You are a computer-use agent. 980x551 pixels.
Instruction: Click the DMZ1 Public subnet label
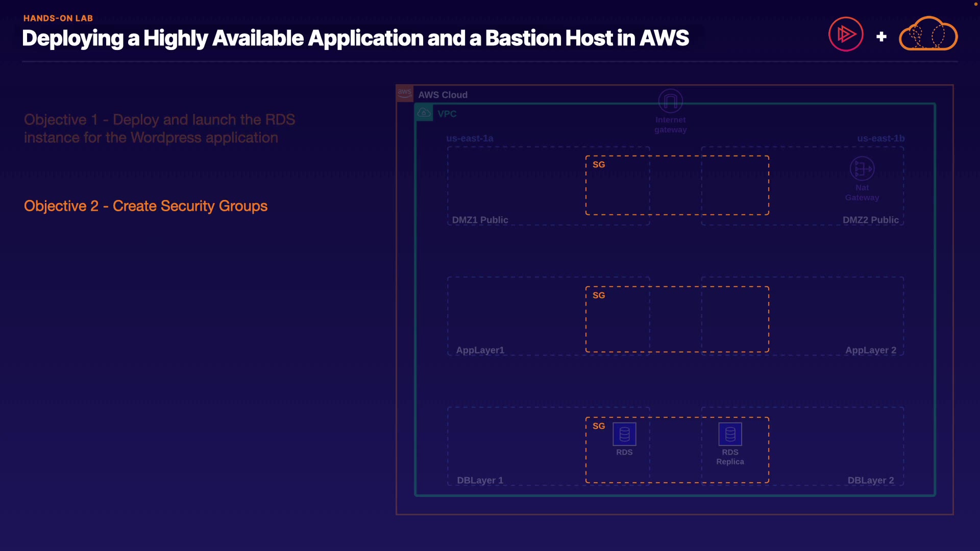tap(480, 220)
